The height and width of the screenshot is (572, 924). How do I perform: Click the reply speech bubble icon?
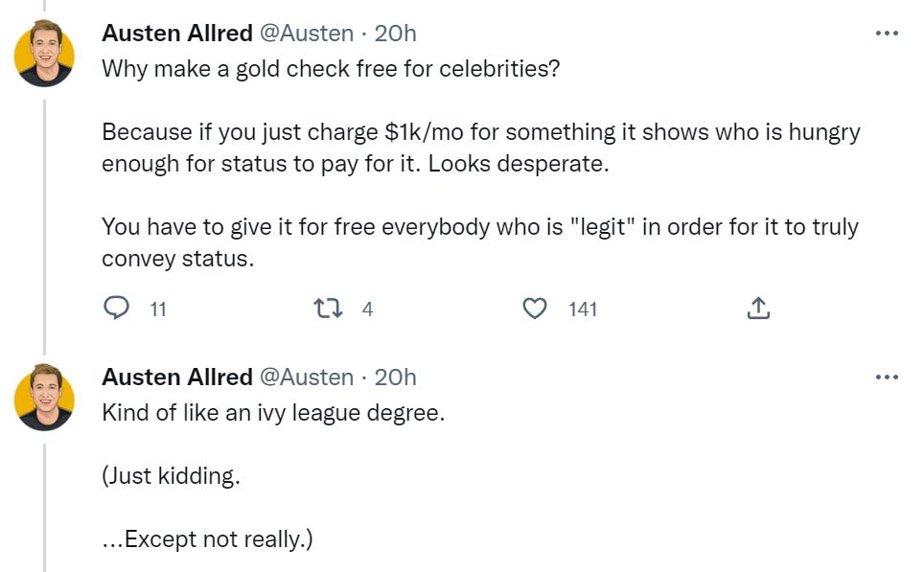click(116, 309)
